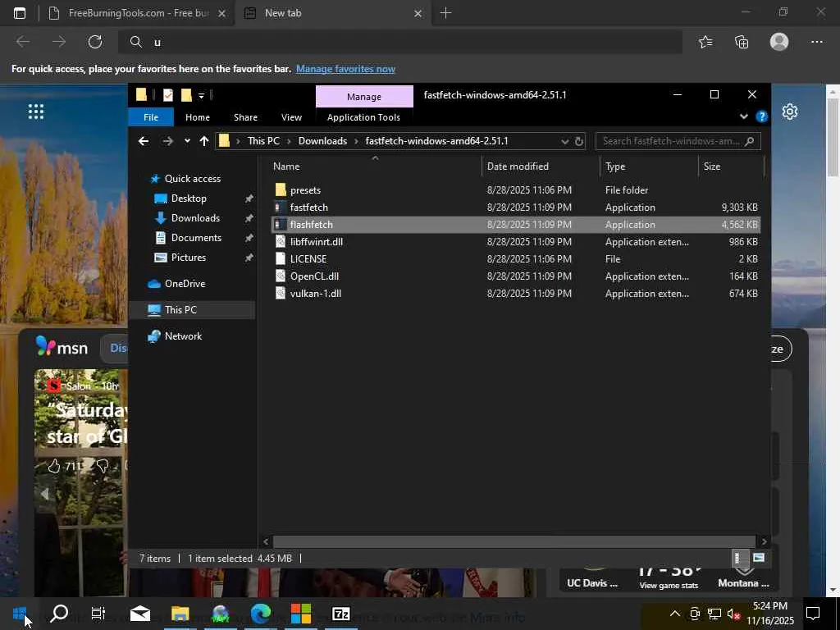Open the View ribbon tab
This screenshot has height=630, width=840.
(291, 117)
